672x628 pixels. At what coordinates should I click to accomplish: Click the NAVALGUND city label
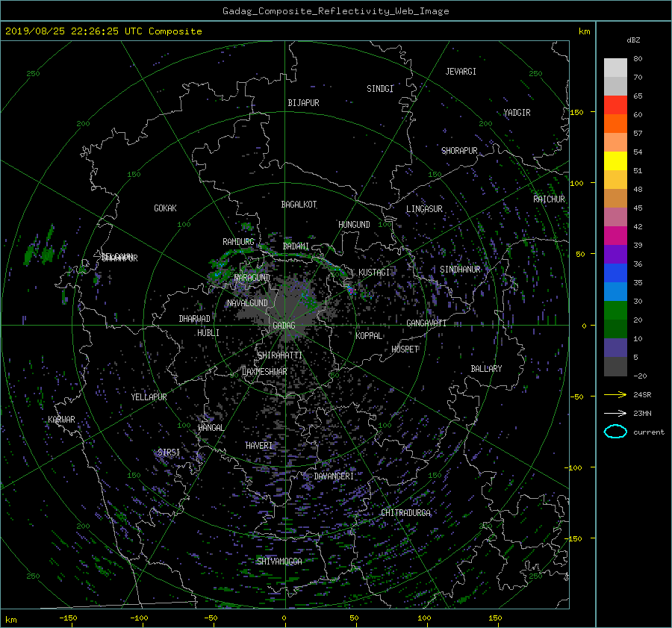point(247,303)
